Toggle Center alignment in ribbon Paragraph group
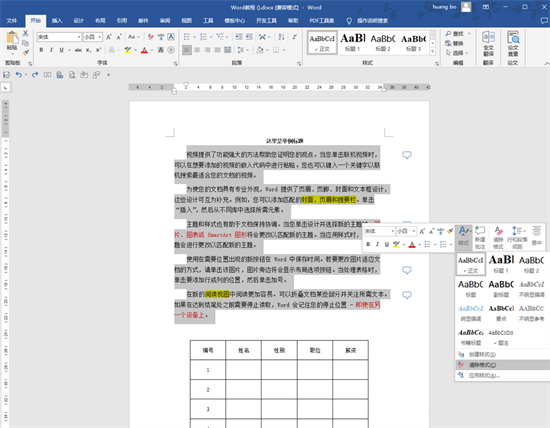Image resolution: width=550 pixels, height=428 pixels. point(197,50)
